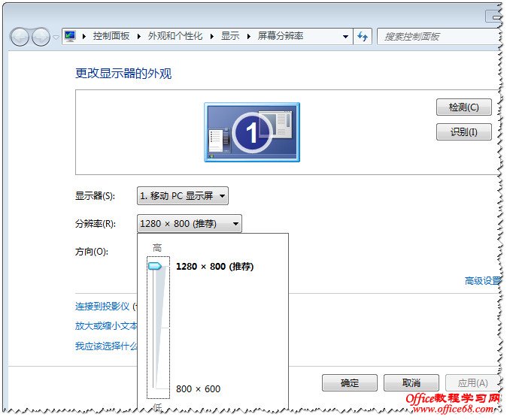Click the Forward navigation arrow

(41, 37)
